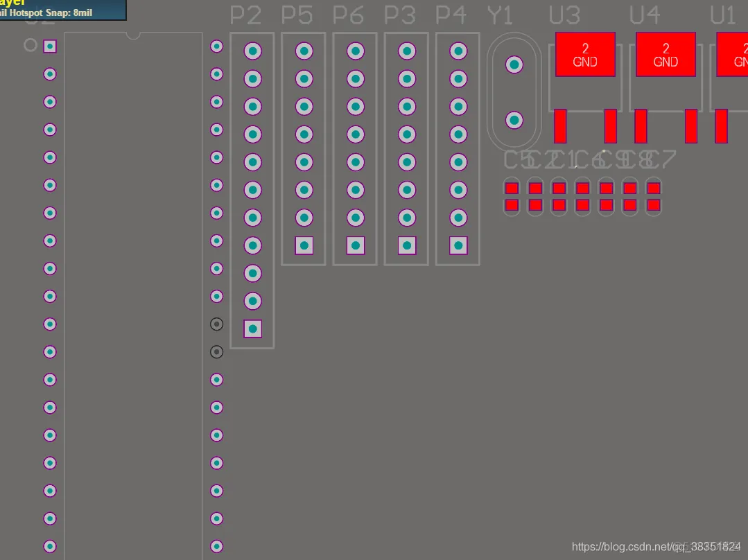
Task: Click the lower pad of crystal Y1
Action: click(514, 120)
